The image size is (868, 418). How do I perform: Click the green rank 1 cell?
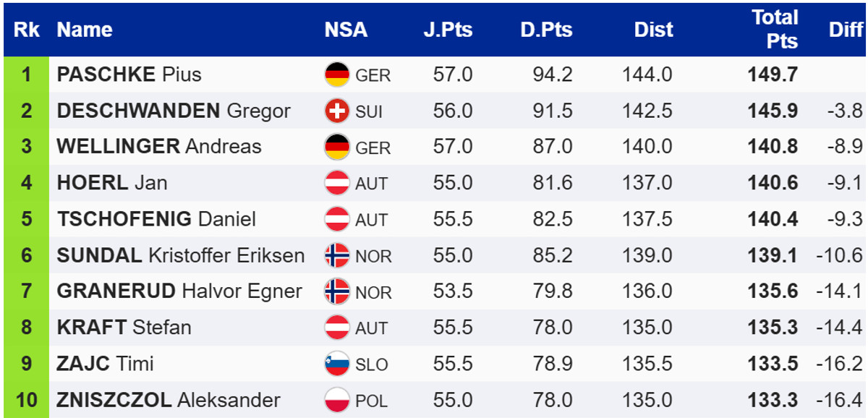pos(26,74)
